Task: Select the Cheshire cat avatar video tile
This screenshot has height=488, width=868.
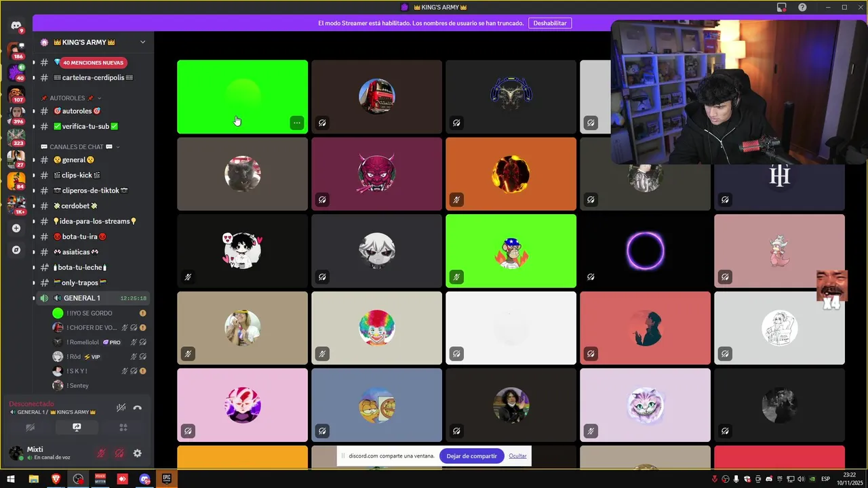Action: click(645, 405)
